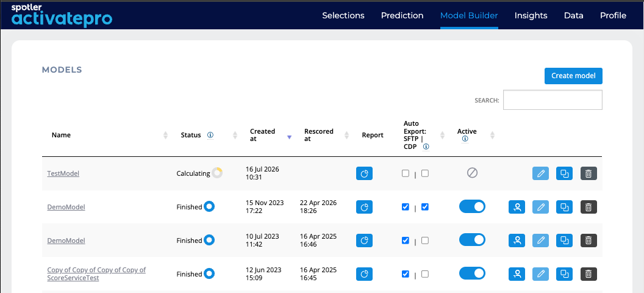Viewport: 644px width, 293px height.
Task: Tick CDP in the ScoreServiceTest copy row
Action: (425, 273)
